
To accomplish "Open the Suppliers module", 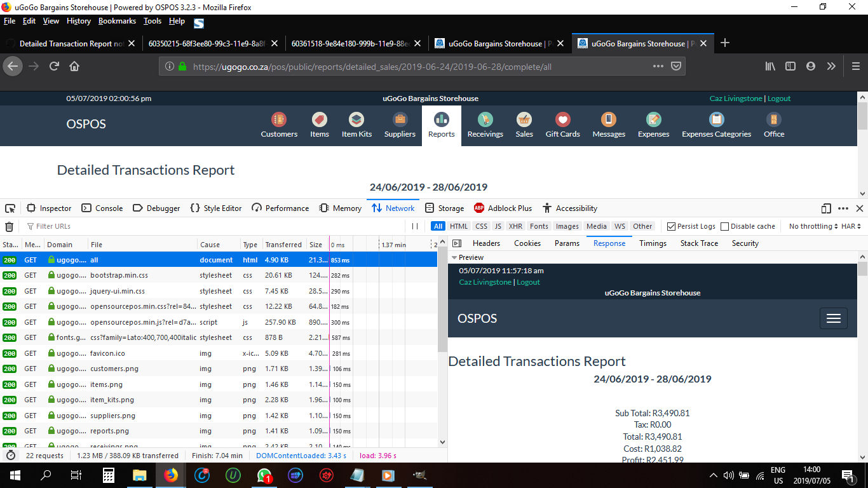I will pyautogui.click(x=399, y=125).
